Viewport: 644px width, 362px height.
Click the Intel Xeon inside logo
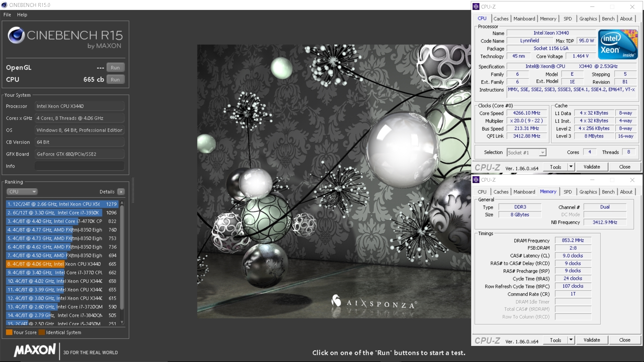pyautogui.click(x=618, y=44)
